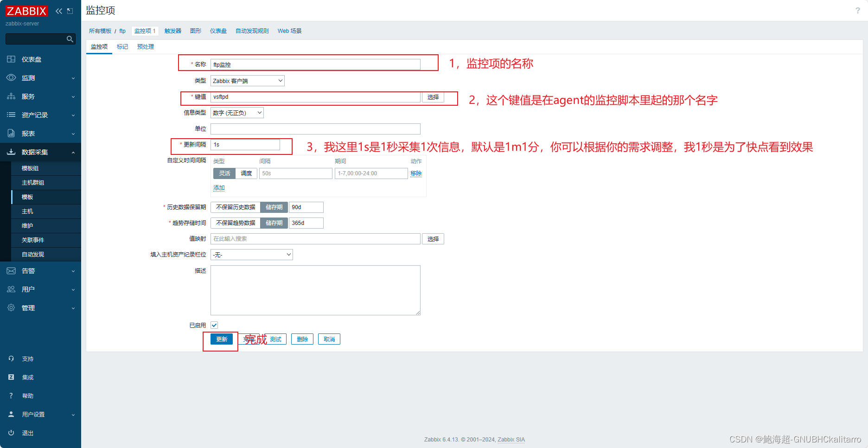Open the 所有模板 breadcrumb link
The image size is (868, 448).
coord(100,31)
